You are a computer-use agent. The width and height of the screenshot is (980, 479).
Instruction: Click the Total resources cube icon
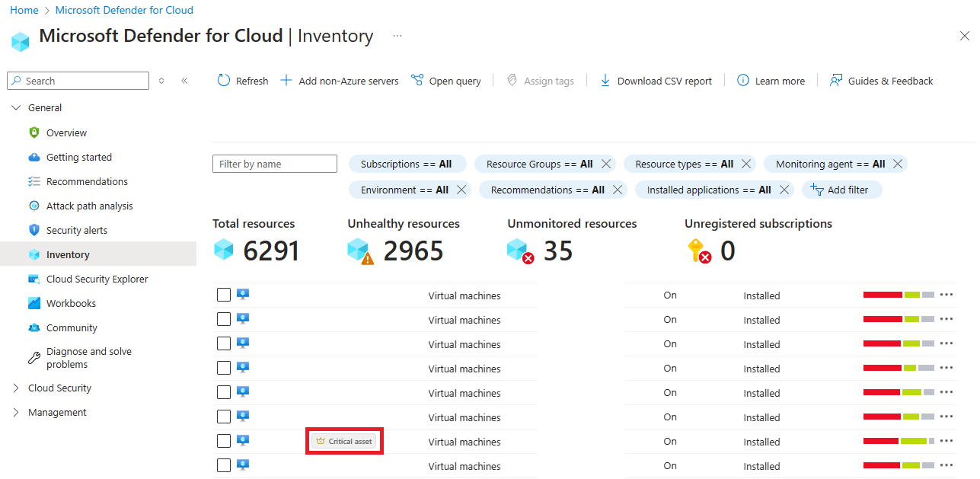pos(224,250)
